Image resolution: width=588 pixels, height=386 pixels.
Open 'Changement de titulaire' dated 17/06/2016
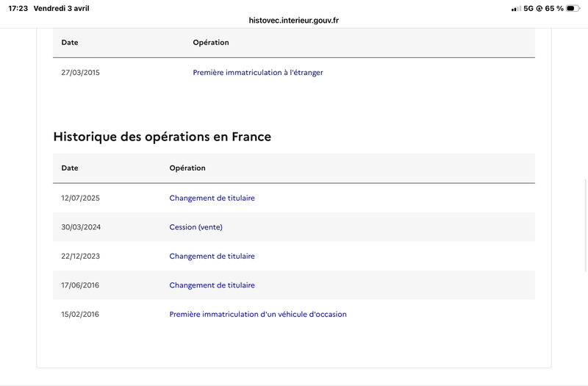[212, 285]
